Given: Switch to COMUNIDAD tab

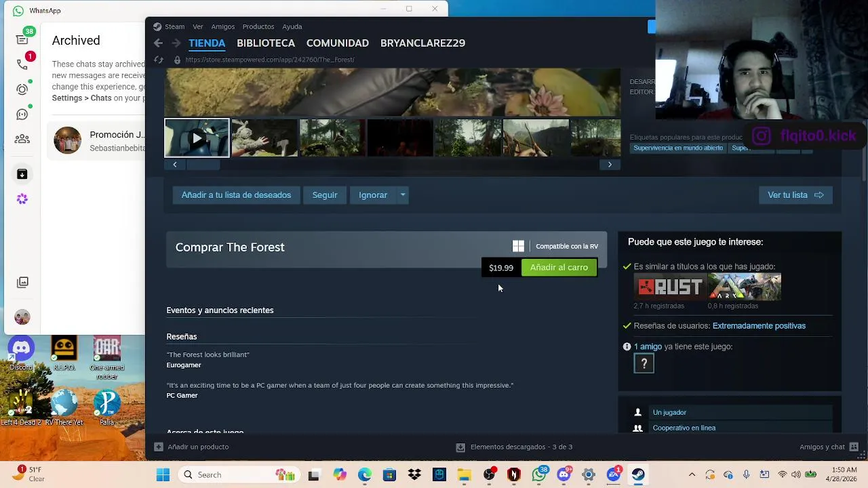Looking at the screenshot, I should (338, 43).
